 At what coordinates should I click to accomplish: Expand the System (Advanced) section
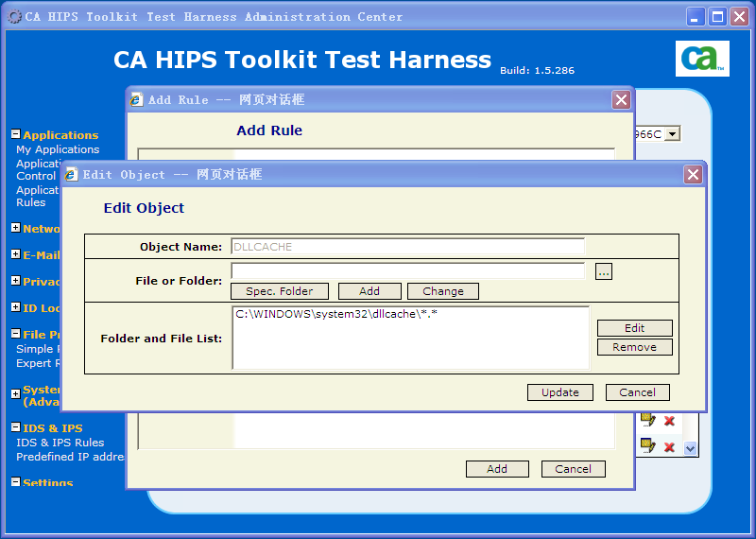click(16, 393)
